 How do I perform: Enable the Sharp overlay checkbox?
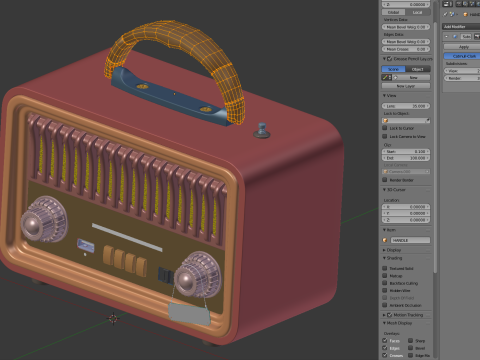pyautogui.click(x=411, y=340)
